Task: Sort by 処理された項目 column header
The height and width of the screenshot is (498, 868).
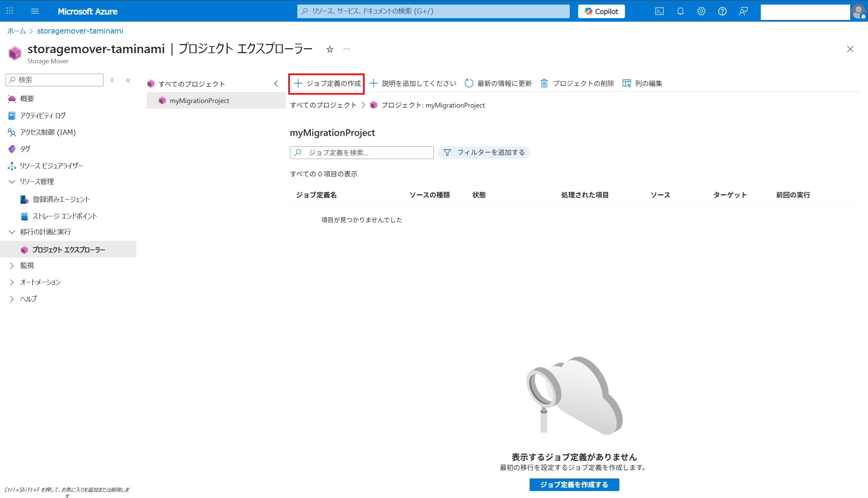Action: (x=585, y=195)
